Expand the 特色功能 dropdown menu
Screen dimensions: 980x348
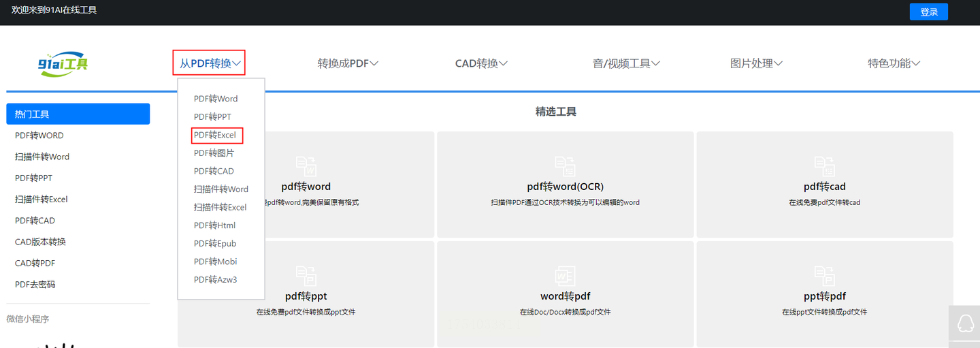tap(894, 63)
